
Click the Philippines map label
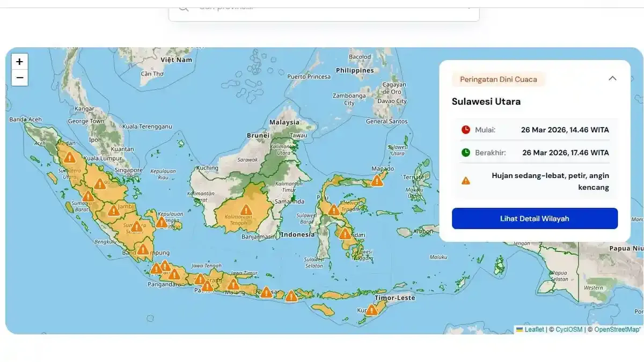(x=355, y=70)
